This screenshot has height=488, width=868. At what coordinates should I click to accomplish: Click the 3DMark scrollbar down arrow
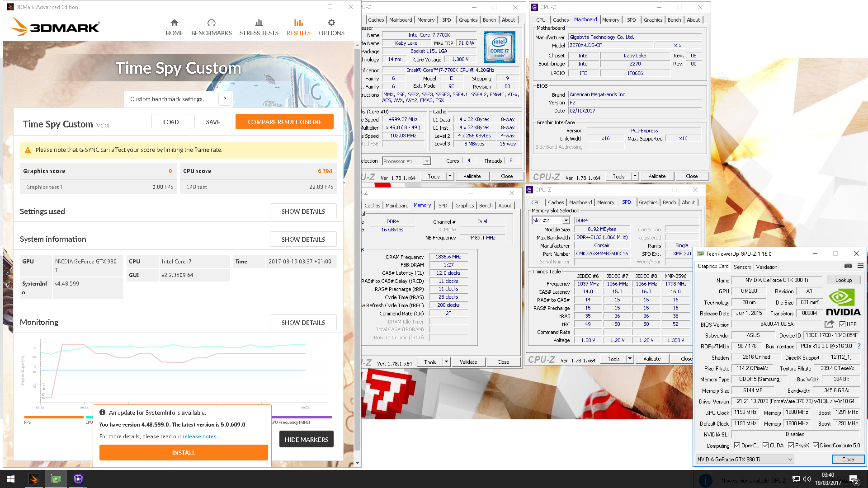coord(357,463)
